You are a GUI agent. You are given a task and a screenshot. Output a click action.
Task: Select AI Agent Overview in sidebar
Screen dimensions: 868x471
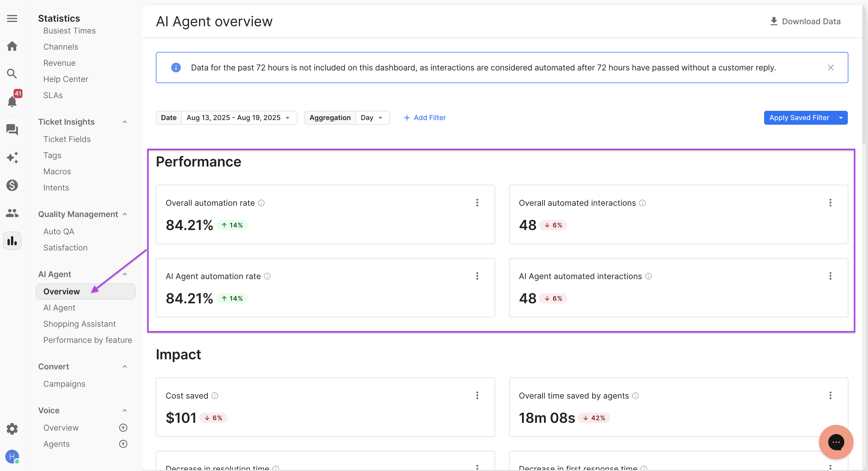[86, 291]
